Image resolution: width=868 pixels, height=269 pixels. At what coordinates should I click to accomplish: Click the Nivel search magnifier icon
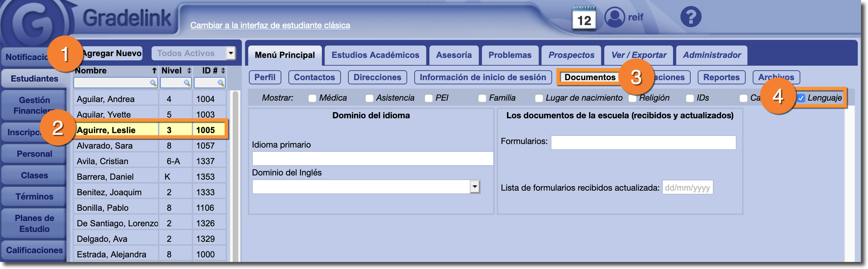pos(187,83)
